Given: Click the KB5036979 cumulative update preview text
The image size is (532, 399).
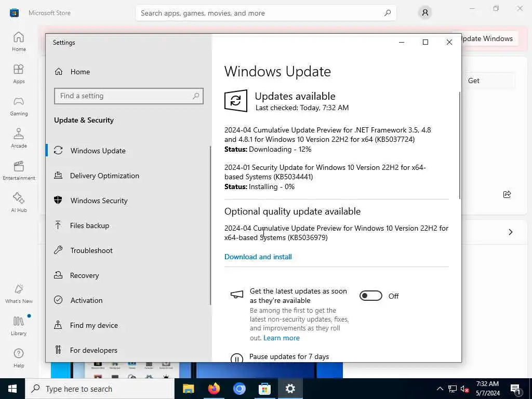Looking at the screenshot, I should coord(336,233).
